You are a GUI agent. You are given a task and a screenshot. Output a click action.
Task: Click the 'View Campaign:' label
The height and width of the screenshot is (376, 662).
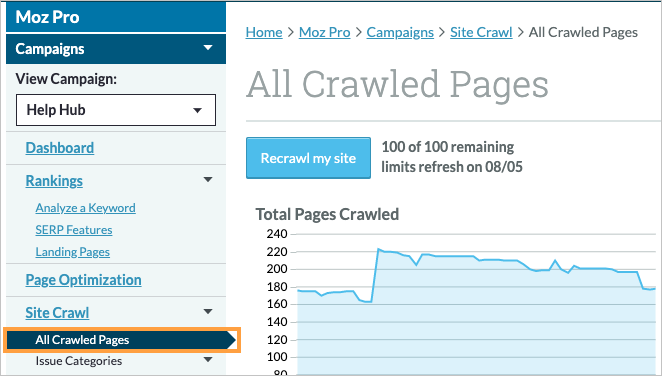point(66,79)
